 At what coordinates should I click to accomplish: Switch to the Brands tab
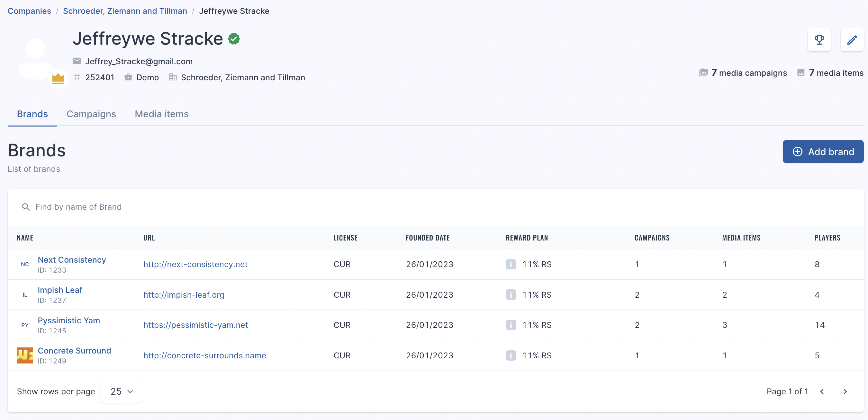pyautogui.click(x=32, y=114)
